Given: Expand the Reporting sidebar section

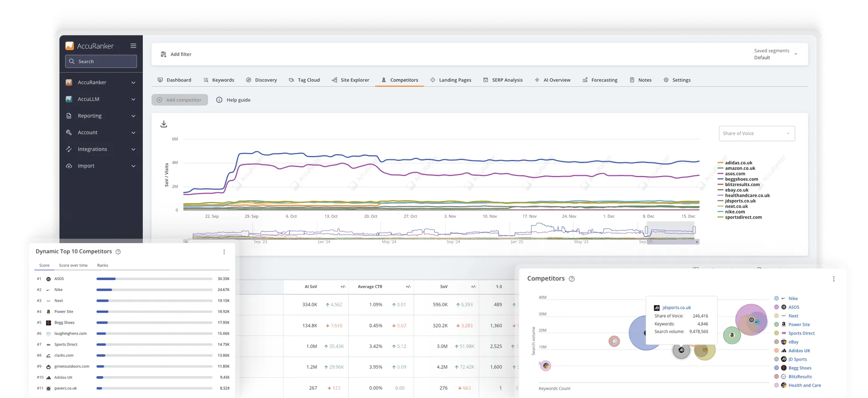Looking at the screenshot, I should pyautogui.click(x=101, y=116).
